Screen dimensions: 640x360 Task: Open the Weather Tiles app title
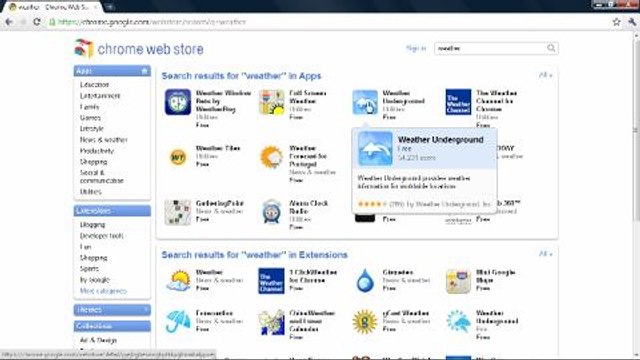(x=218, y=148)
